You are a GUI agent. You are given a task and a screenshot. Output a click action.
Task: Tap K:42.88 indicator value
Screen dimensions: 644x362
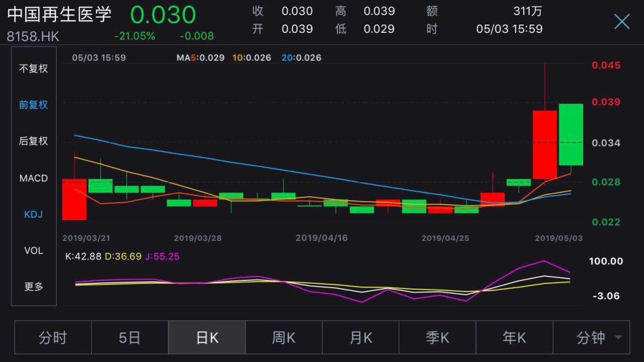pyautogui.click(x=83, y=256)
